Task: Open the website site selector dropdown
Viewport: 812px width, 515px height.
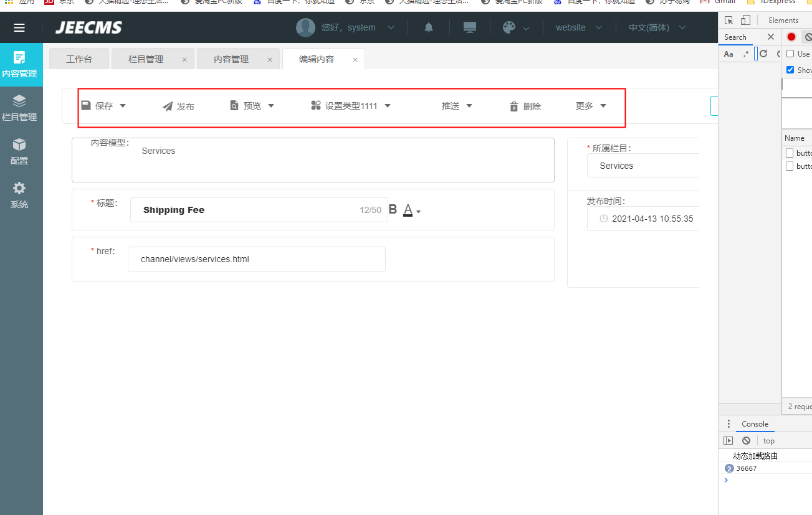Action: pyautogui.click(x=579, y=27)
